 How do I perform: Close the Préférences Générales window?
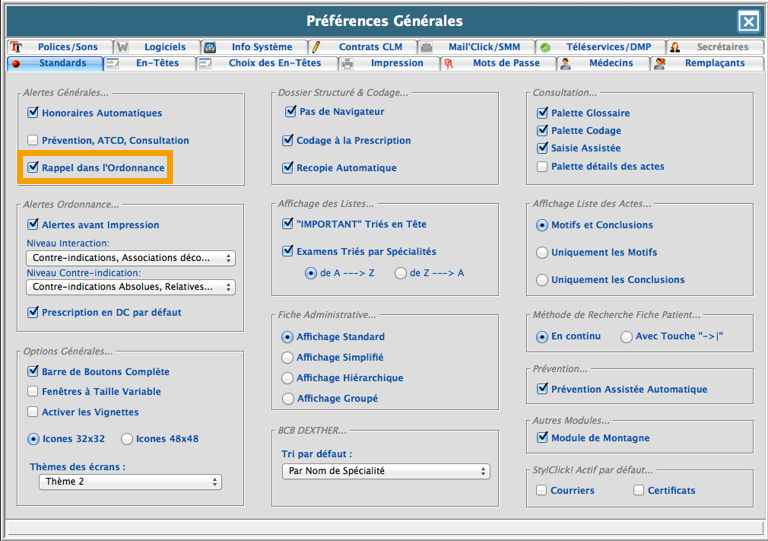(748, 21)
